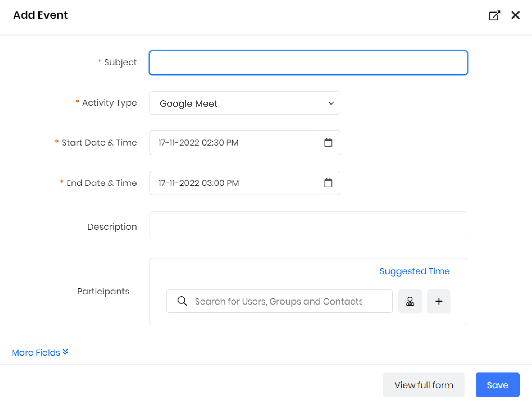532x404 pixels.
Task: Click the Add Event dialog title
Action: [40, 15]
